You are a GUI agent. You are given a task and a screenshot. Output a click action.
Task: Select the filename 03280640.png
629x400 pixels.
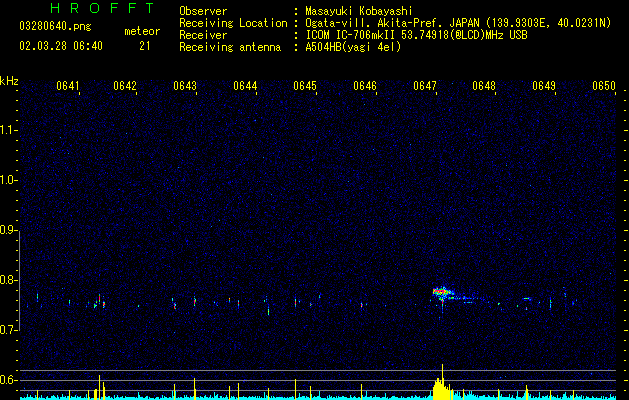pos(55,26)
